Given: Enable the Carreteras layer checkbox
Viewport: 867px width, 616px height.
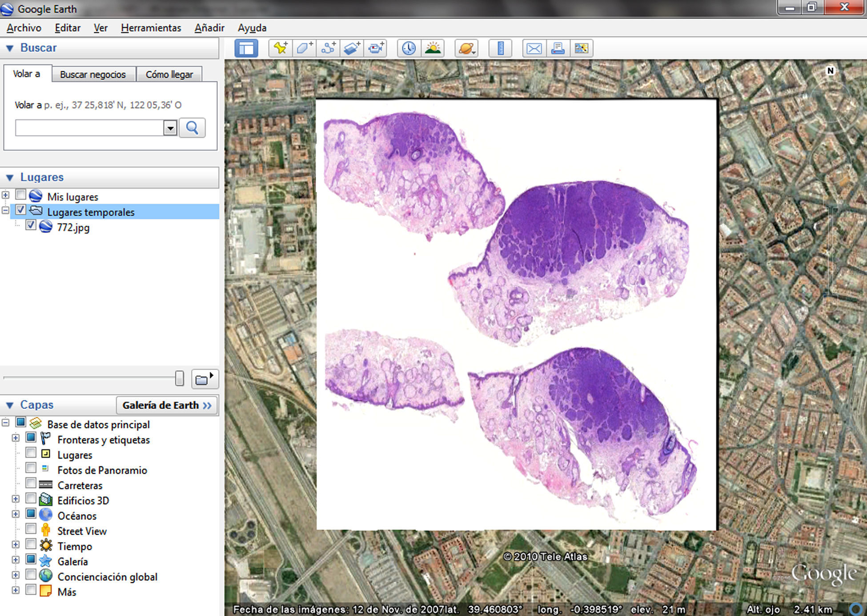Looking at the screenshot, I should click(x=31, y=484).
